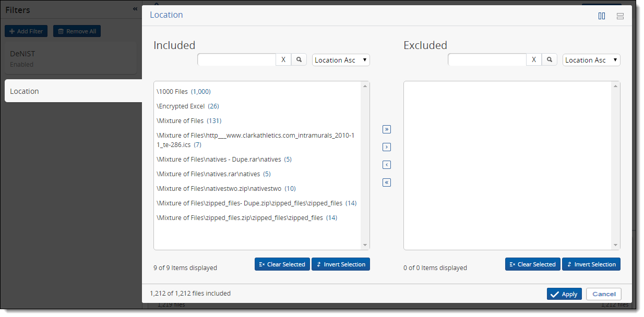
Task: Invert Selection in the Included list
Action: (340, 264)
